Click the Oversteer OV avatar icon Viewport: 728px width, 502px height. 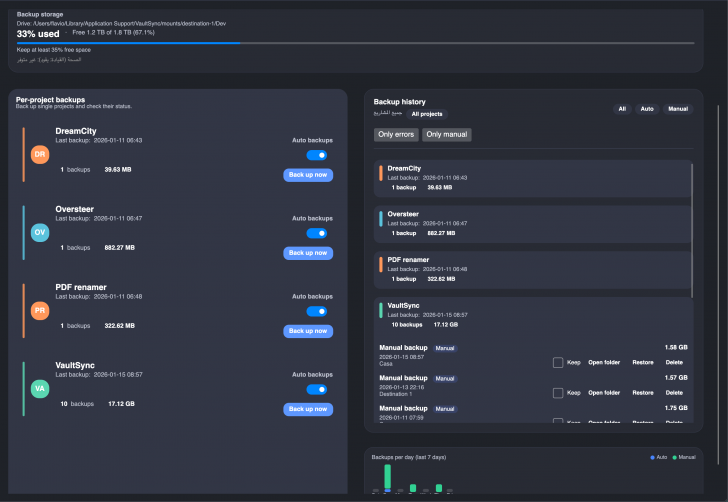tap(40, 233)
